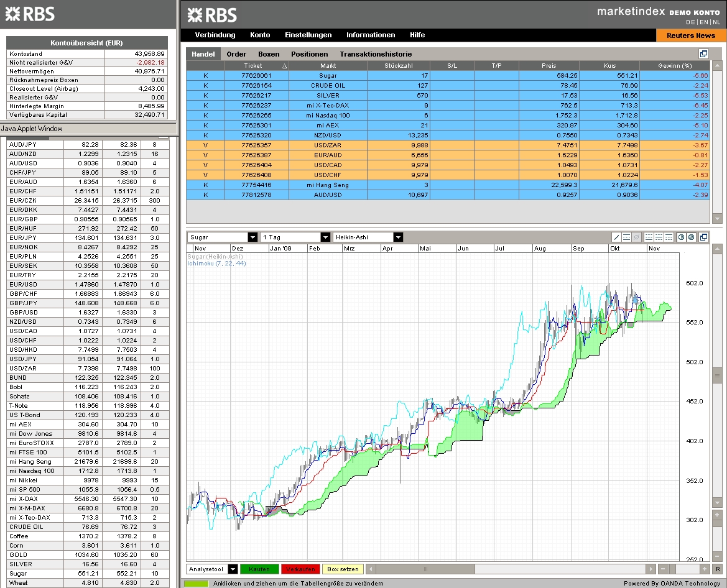Switch to the Positionen tab
Viewport: 727px width, 588px height.
[x=309, y=54]
